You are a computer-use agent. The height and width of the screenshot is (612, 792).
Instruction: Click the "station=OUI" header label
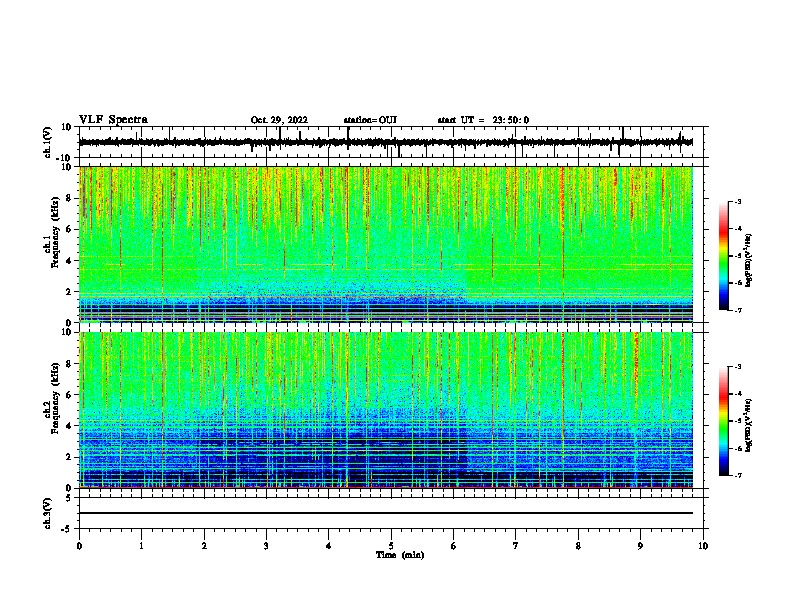pyautogui.click(x=370, y=120)
